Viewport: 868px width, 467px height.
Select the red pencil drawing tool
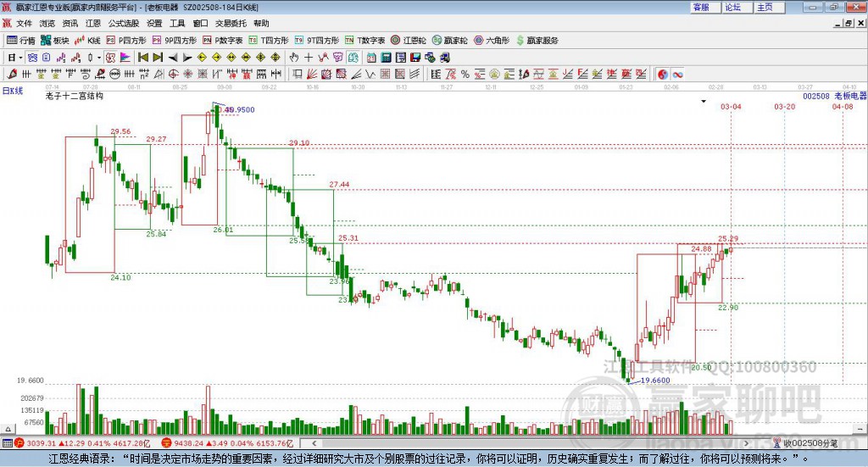pyautogui.click(x=12, y=74)
